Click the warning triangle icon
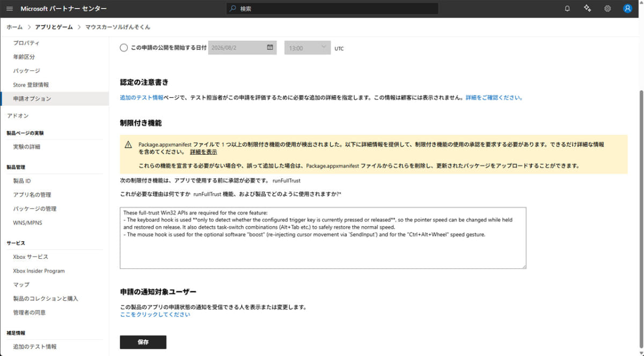 [x=128, y=144]
